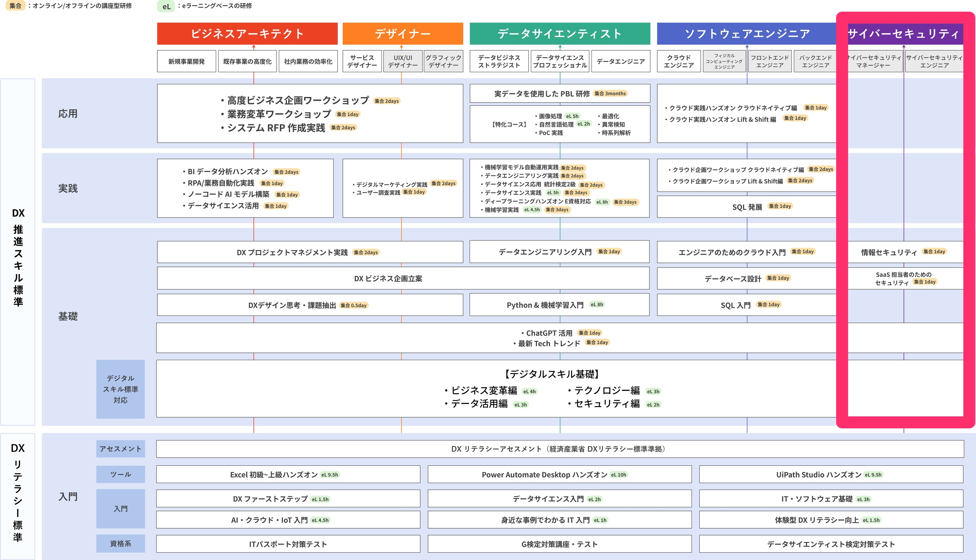Click the サイバーセキュリティ purple header

click(x=904, y=34)
